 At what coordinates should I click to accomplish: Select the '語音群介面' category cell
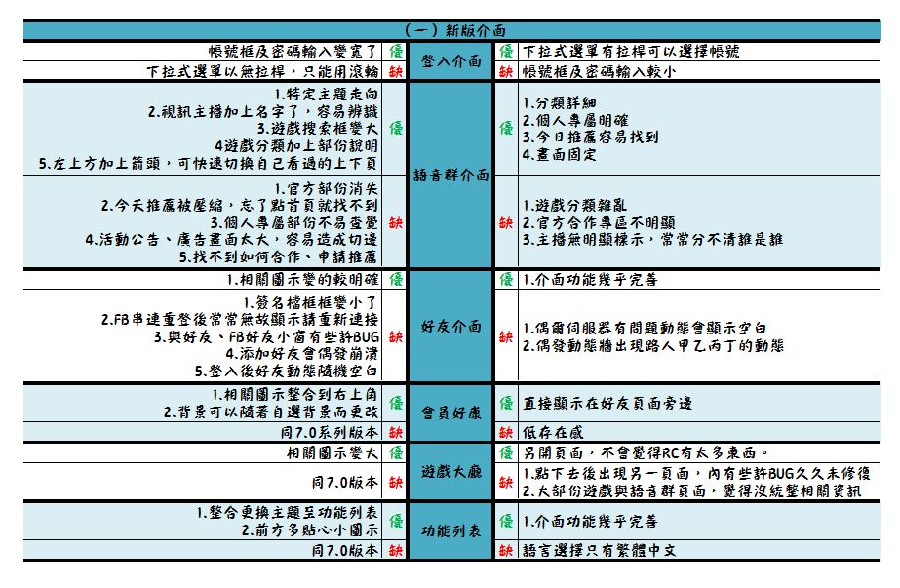(x=450, y=175)
